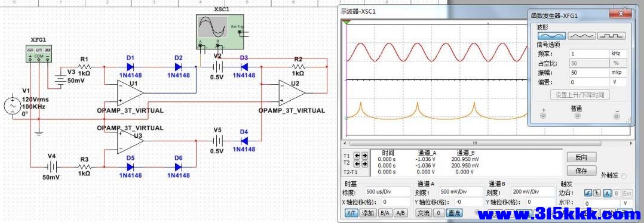Click the XFG1 普通 common terminal
The image size is (644, 223).
(578, 116)
